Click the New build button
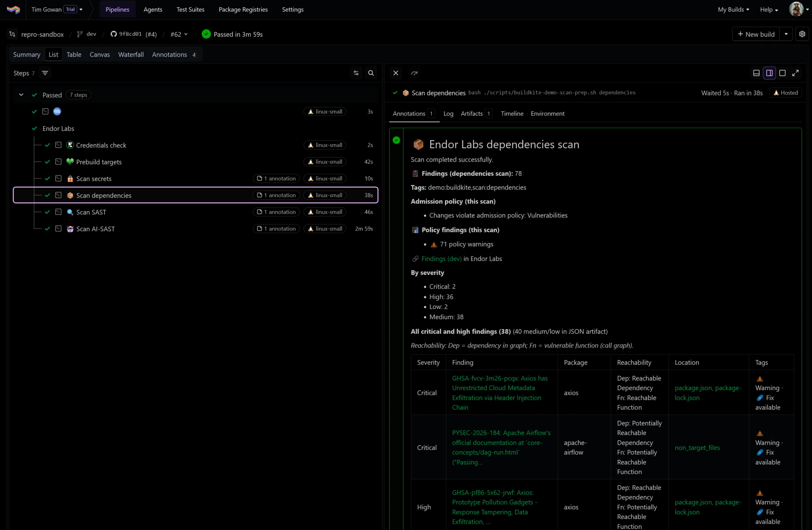Viewport: 812px width, 530px height. pyautogui.click(x=756, y=34)
